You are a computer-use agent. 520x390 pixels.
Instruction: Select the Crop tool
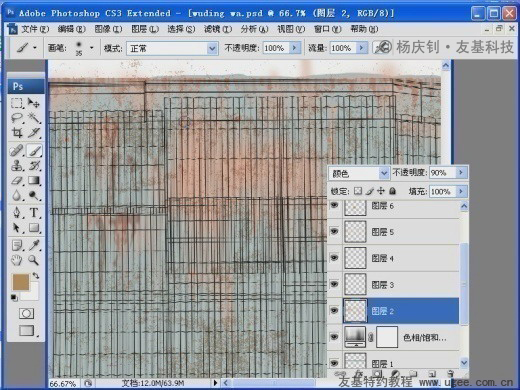17,132
